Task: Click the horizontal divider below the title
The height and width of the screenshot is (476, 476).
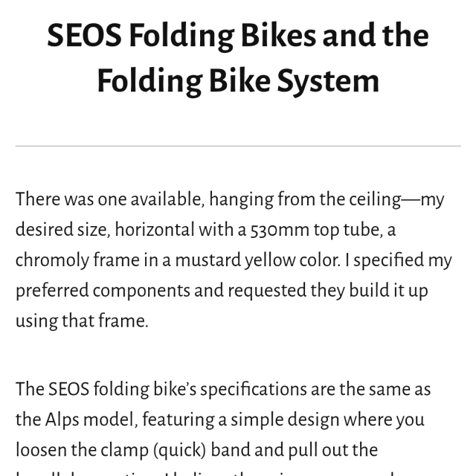Action: tap(238, 146)
